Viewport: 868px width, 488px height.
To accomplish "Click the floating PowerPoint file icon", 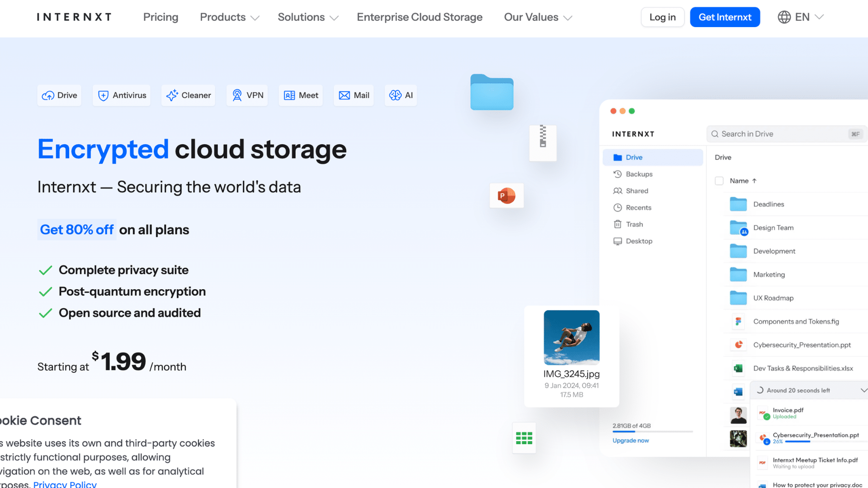I will tap(506, 196).
